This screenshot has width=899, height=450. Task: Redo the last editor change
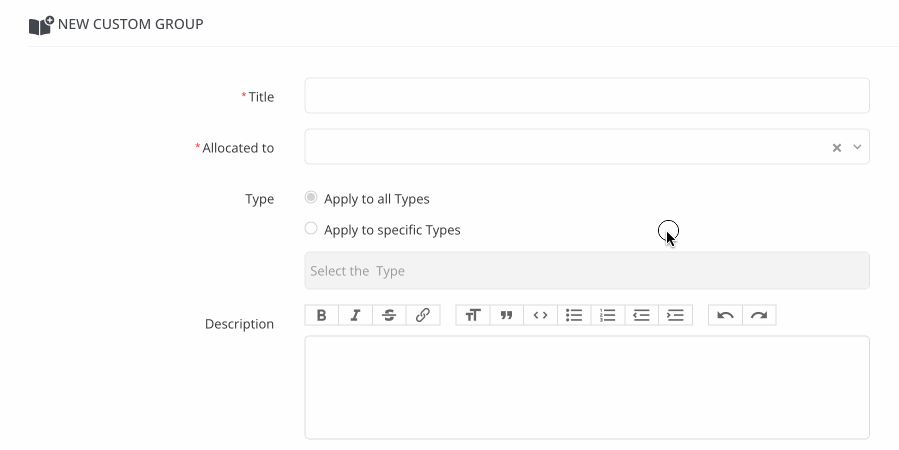[759, 315]
